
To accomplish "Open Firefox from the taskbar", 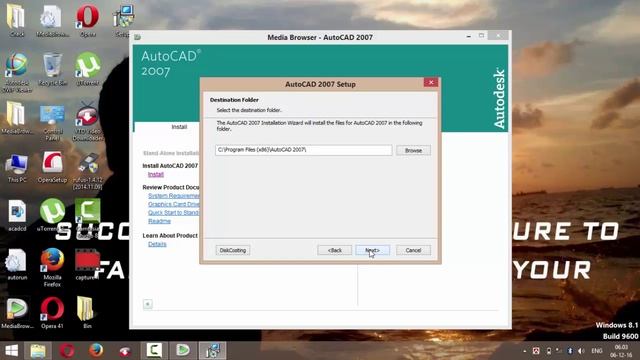I will click(96, 351).
